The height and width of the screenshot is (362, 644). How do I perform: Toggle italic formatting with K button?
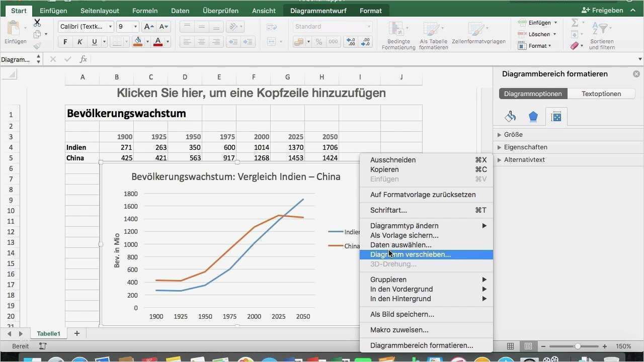click(79, 42)
